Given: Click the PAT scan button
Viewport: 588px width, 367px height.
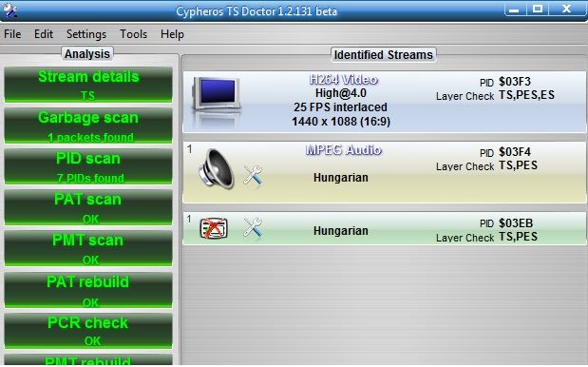Looking at the screenshot, I should (88, 207).
